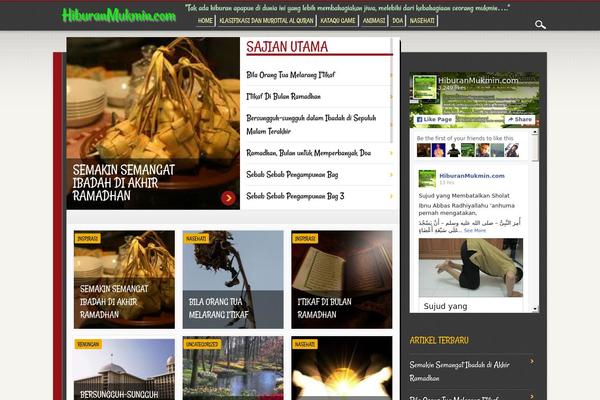Open Ramadhan, Bulan untuk Memperbanyak Doa link
The height and width of the screenshot is (400, 600).
pyautogui.click(x=308, y=153)
